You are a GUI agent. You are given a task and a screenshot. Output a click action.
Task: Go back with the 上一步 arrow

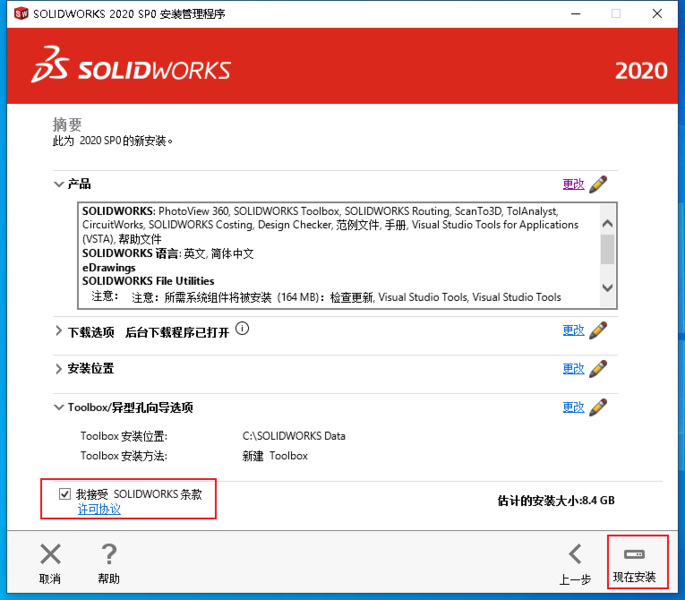click(x=575, y=554)
